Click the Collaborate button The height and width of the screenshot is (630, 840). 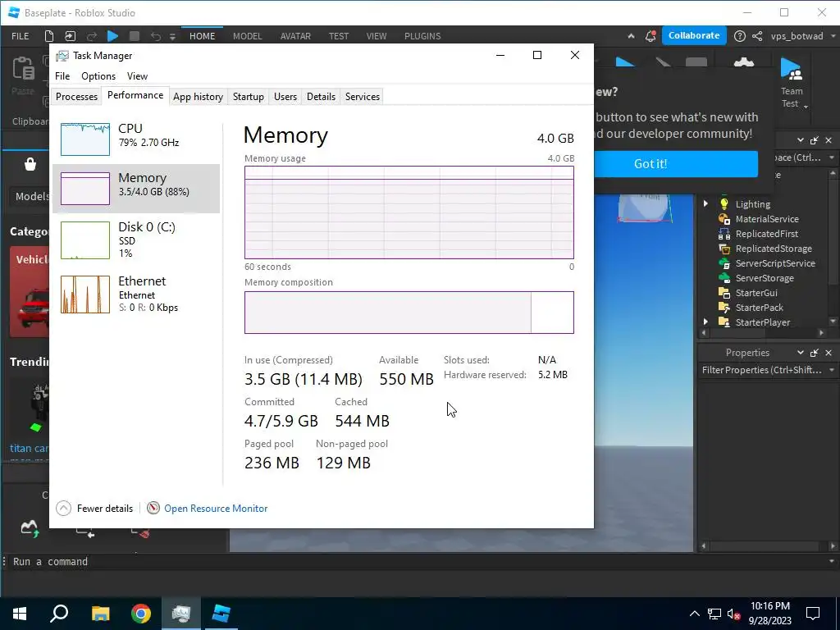click(694, 35)
